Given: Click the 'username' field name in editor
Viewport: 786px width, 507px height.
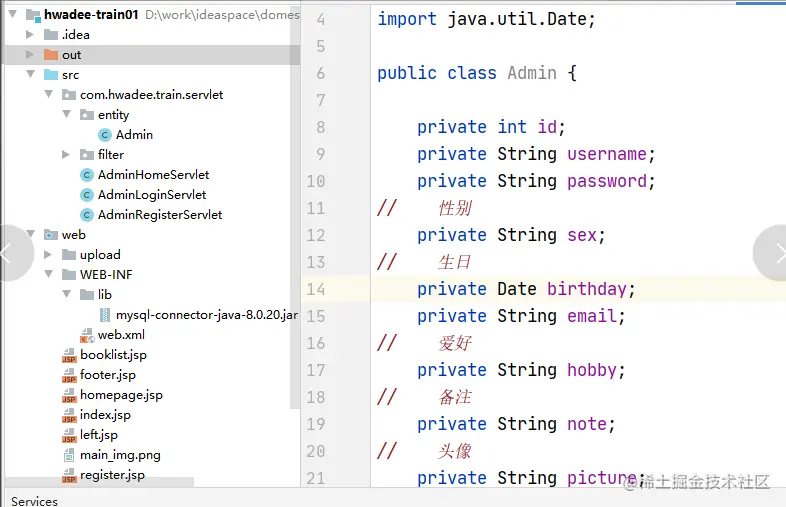Looking at the screenshot, I should coord(607,154).
